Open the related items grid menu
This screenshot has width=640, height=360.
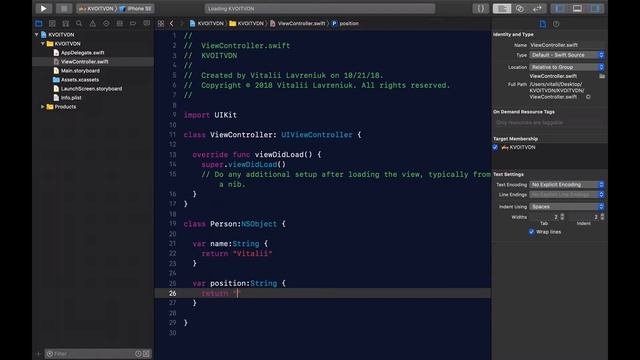click(161, 24)
